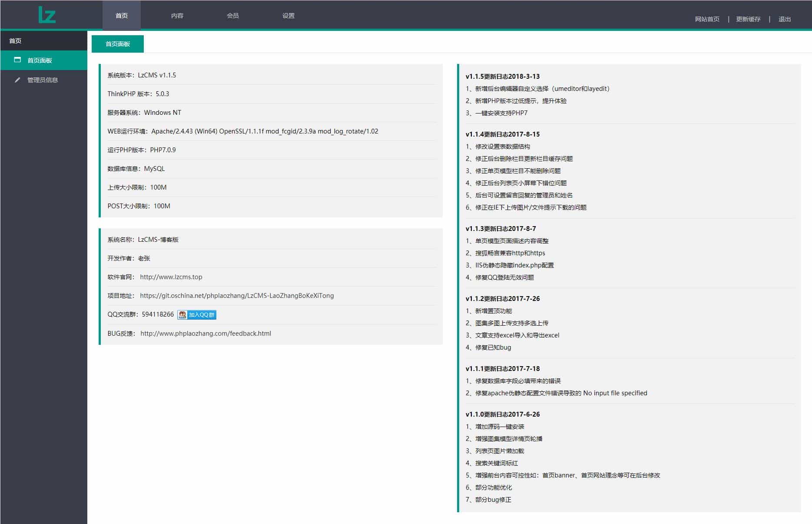Click the WEB运行环境 Apache/2.4.43 line
Viewport: 812px width, 524px height.
pos(243,131)
